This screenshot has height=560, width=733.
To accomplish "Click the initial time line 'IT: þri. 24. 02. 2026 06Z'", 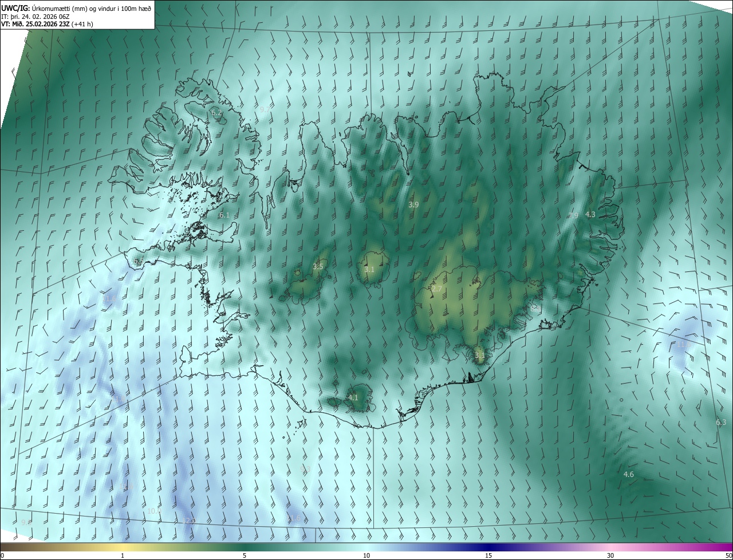I will pos(36,16).
